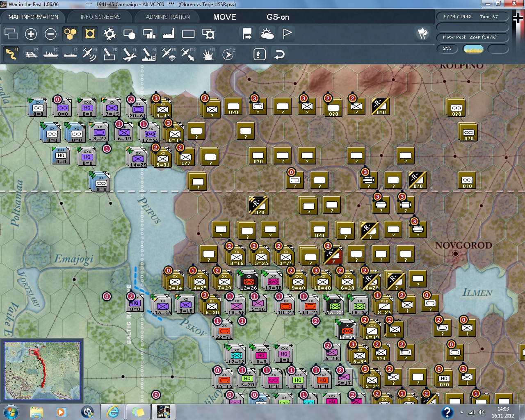Click the zoom in plus icon
Image resolution: width=525 pixels, height=420 pixels.
(x=31, y=34)
